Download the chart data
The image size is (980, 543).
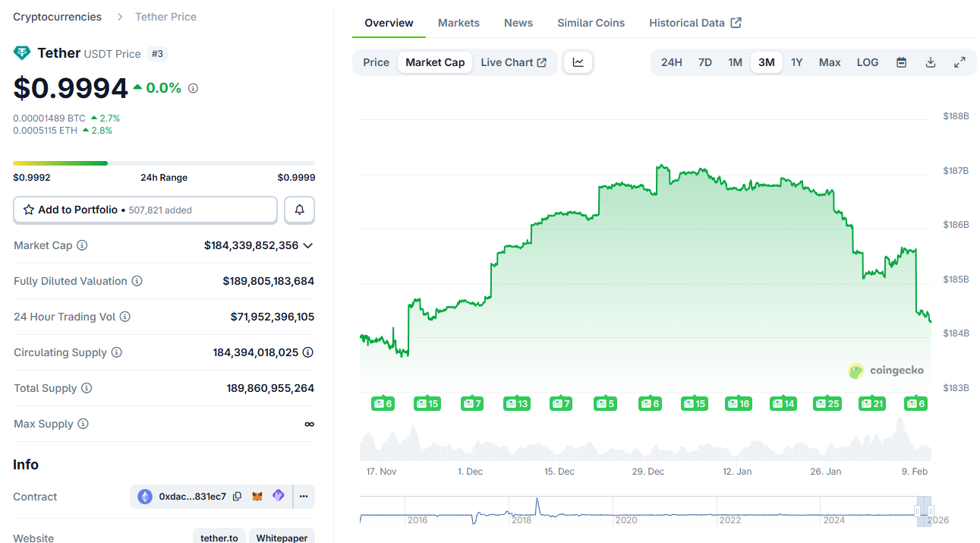[x=930, y=62]
